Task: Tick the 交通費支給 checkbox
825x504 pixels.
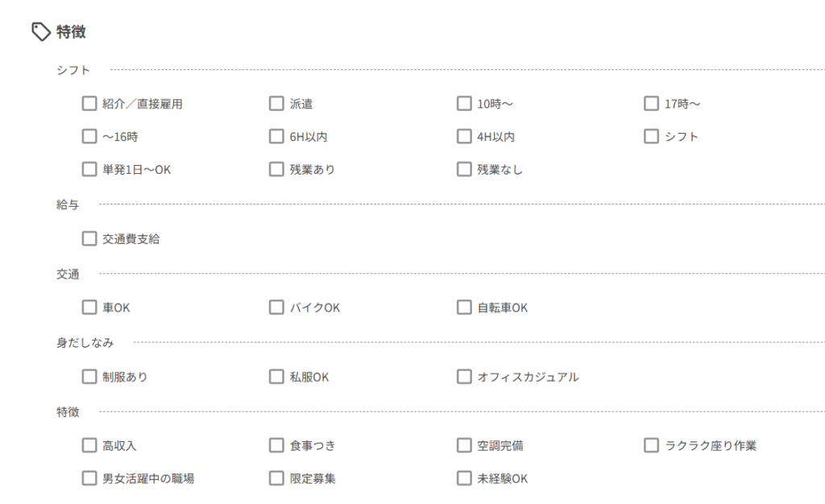Action: (x=89, y=238)
